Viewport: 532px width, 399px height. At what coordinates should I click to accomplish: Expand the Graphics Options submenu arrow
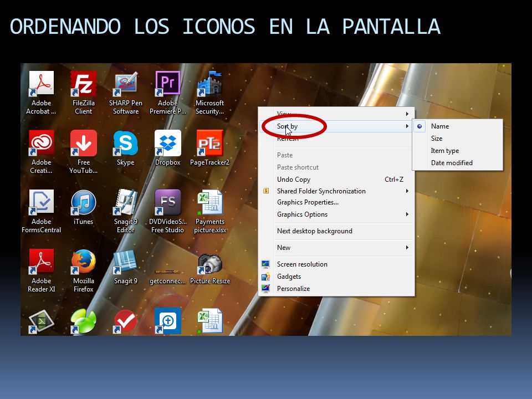[x=407, y=214]
